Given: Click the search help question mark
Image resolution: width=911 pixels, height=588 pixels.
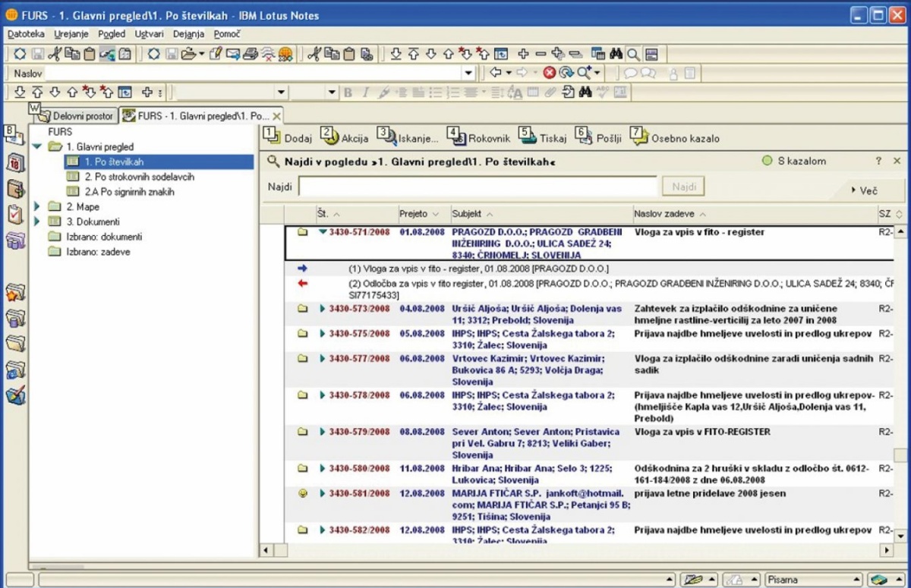Looking at the screenshot, I should point(878,161).
